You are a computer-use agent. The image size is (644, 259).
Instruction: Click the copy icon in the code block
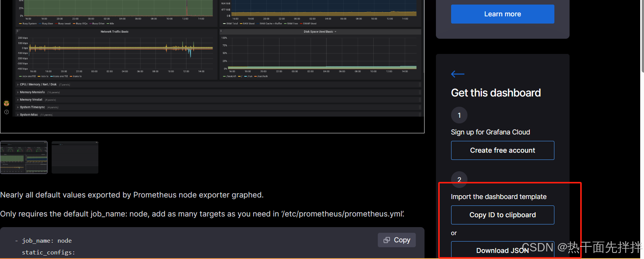[387, 240]
